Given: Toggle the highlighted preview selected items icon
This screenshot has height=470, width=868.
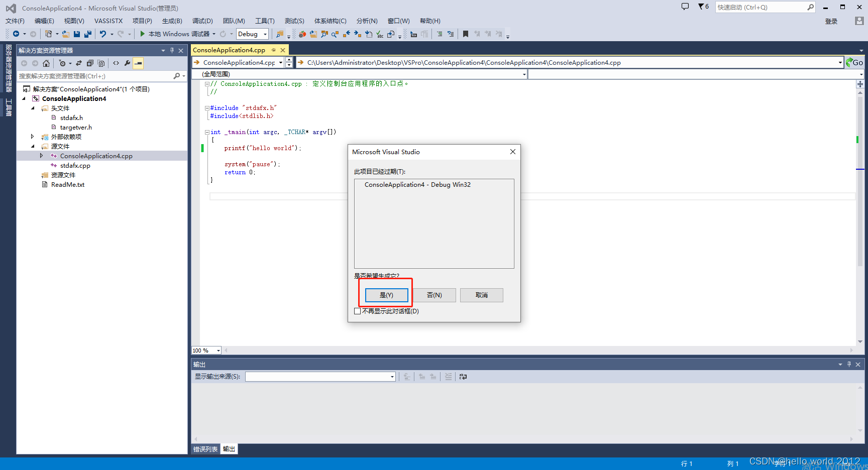Looking at the screenshot, I should pyautogui.click(x=138, y=63).
